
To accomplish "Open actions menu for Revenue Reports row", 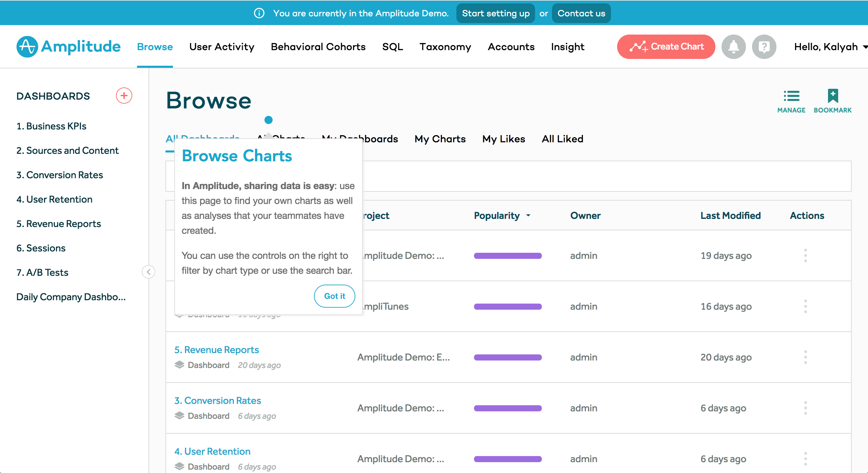I will (806, 357).
